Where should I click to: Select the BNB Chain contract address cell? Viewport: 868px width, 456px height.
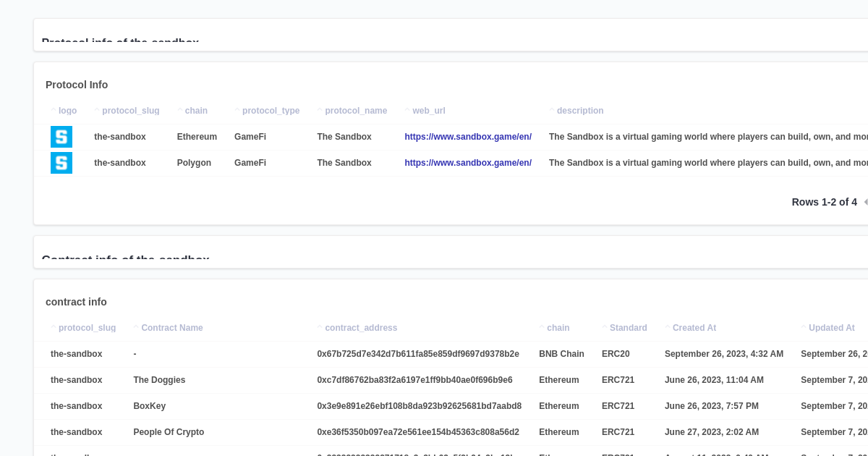point(418,354)
